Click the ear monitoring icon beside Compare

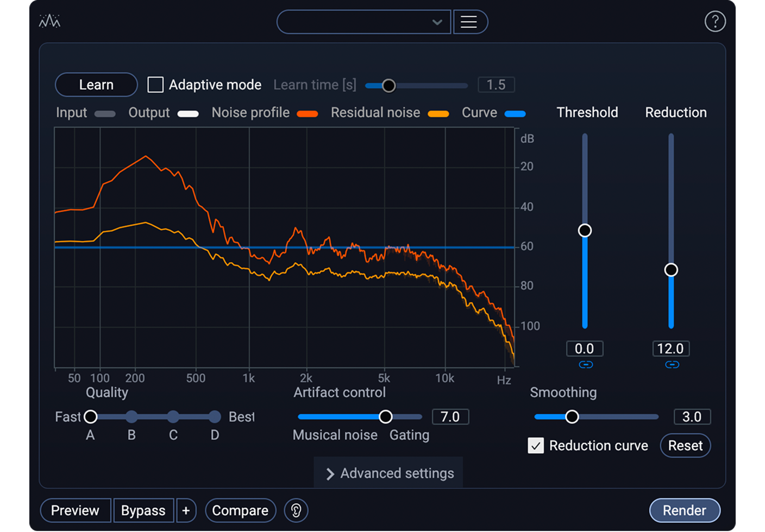click(296, 510)
